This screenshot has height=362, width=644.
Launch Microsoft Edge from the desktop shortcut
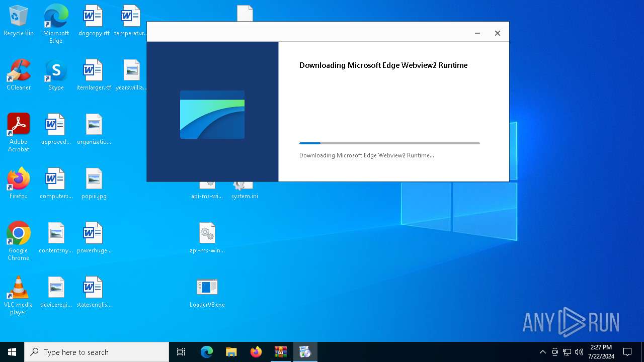(x=56, y=24)
